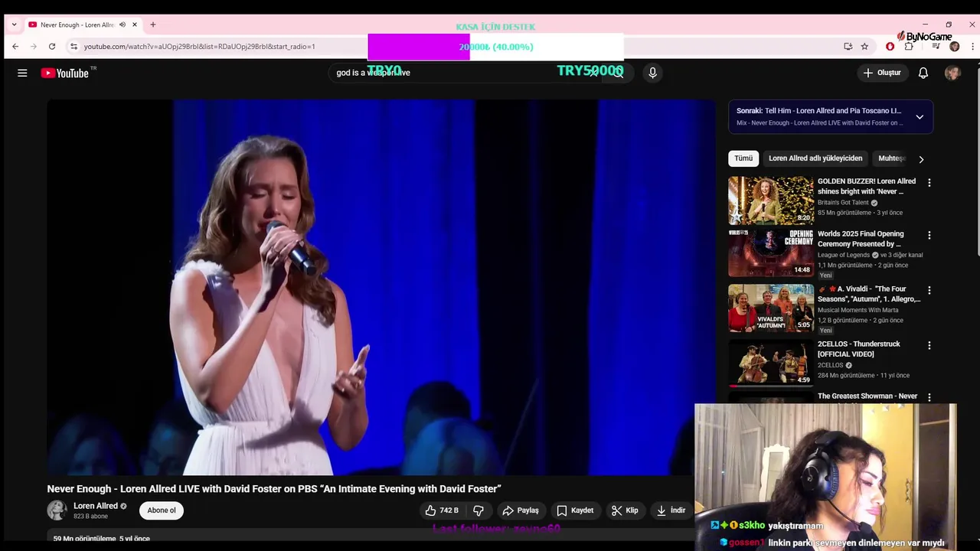
Task: Open the red adblock extension icon
Action: pos(890,47)
